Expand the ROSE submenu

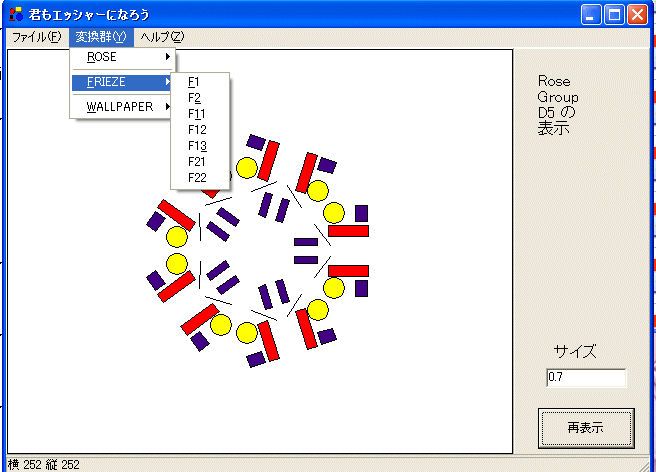pos(122,57)
